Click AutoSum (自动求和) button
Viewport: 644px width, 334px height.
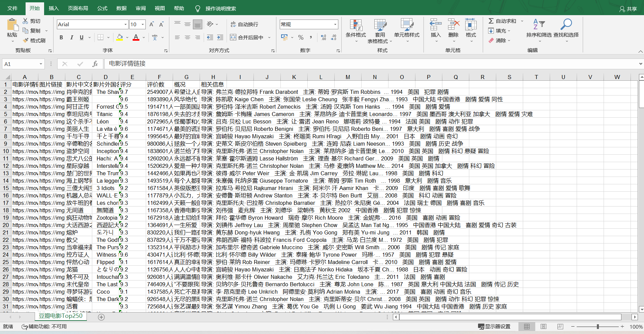(502, 21)
